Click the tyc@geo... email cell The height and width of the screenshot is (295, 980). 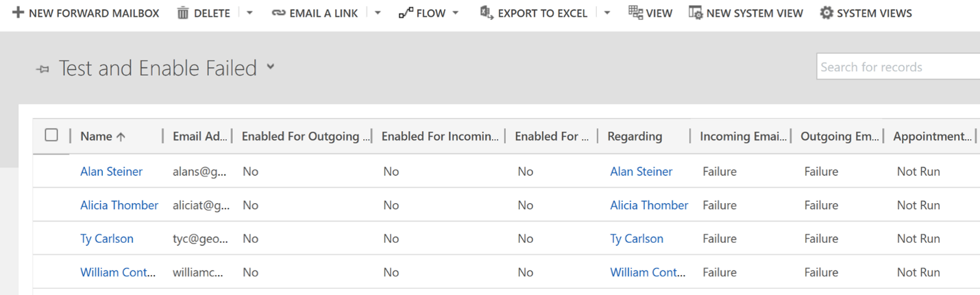[x=201, y=239]
